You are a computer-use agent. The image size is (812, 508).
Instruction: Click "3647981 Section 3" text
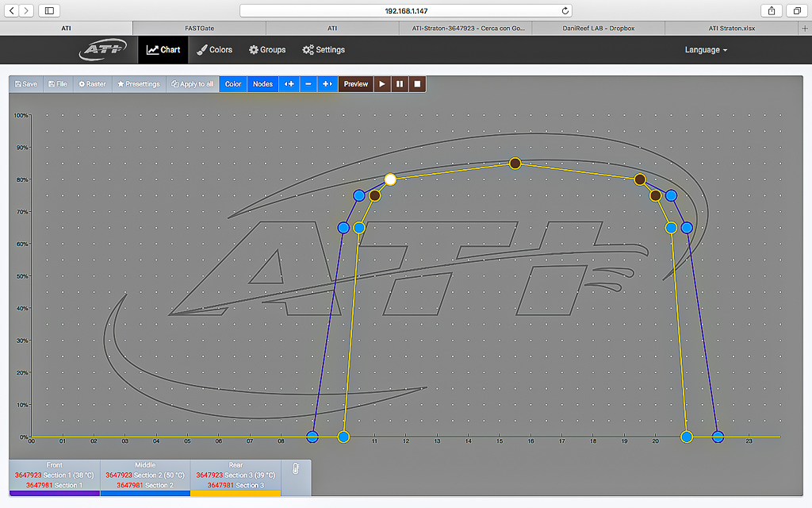(236, 485)
